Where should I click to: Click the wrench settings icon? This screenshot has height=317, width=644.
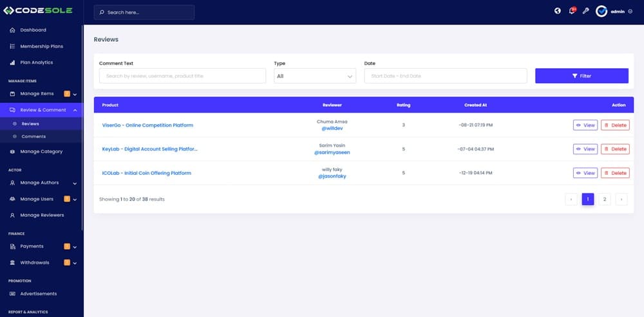(x=585, y=12)
